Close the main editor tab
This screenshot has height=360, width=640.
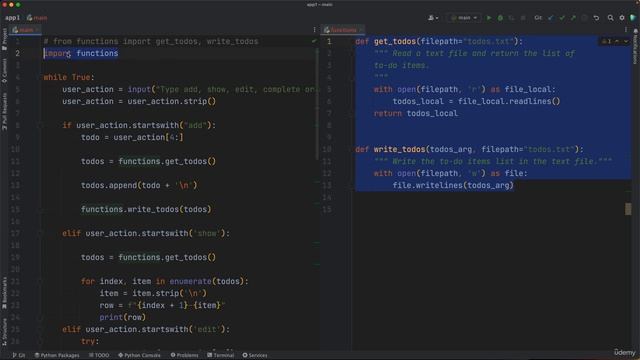coord(37,30)
